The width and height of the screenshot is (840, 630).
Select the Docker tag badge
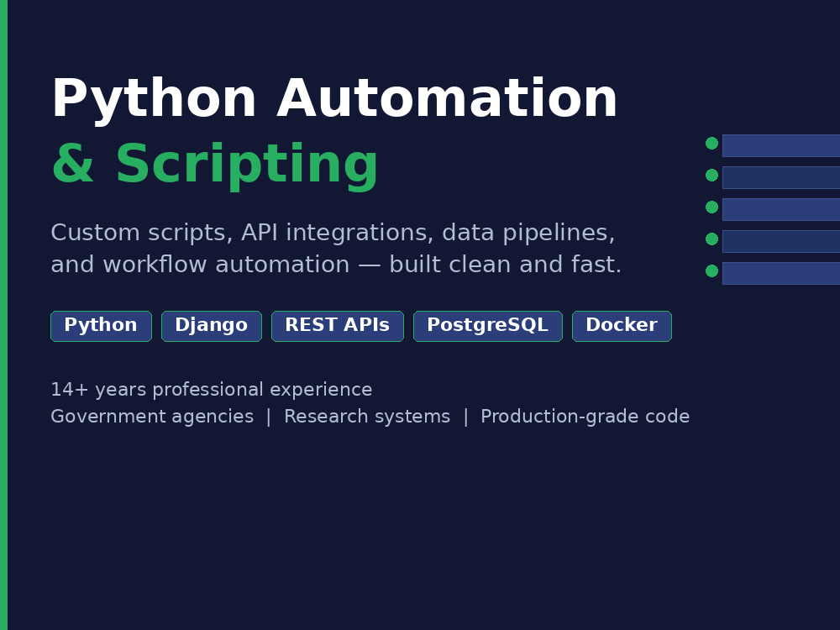(622, 326)
